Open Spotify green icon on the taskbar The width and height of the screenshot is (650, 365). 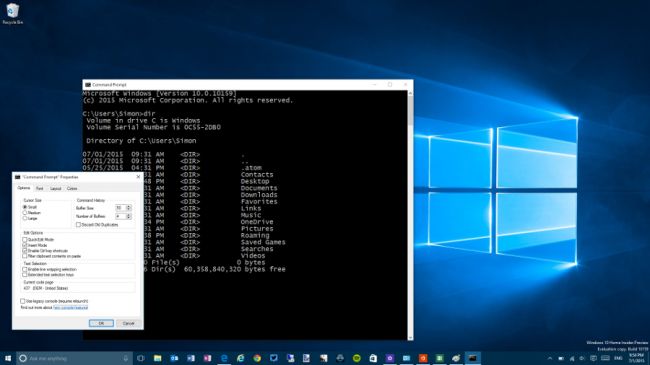coord(357,358)
